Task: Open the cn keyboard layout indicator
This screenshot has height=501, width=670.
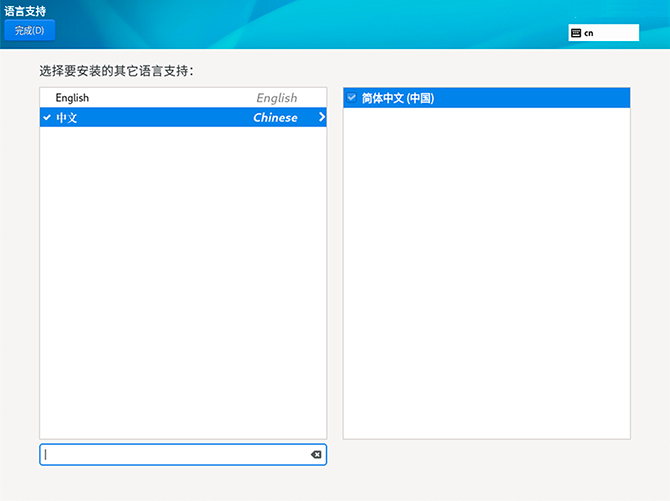Action: point(603,33)
